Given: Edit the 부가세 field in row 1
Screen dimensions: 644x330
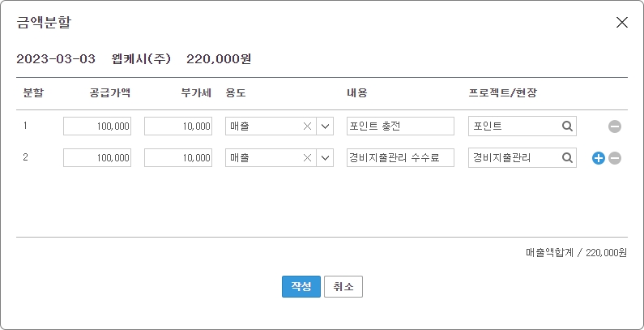Looking at the screenshot, I should 178,126.
